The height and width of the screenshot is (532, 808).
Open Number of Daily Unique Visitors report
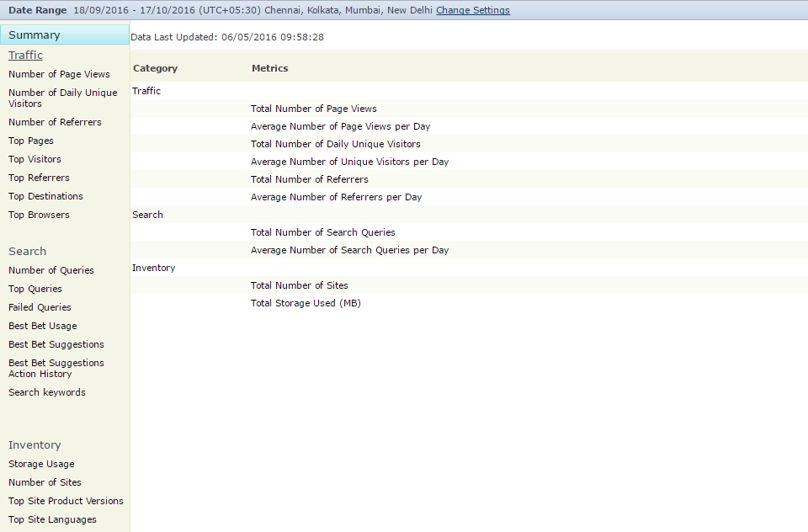(x=63, y=98)
